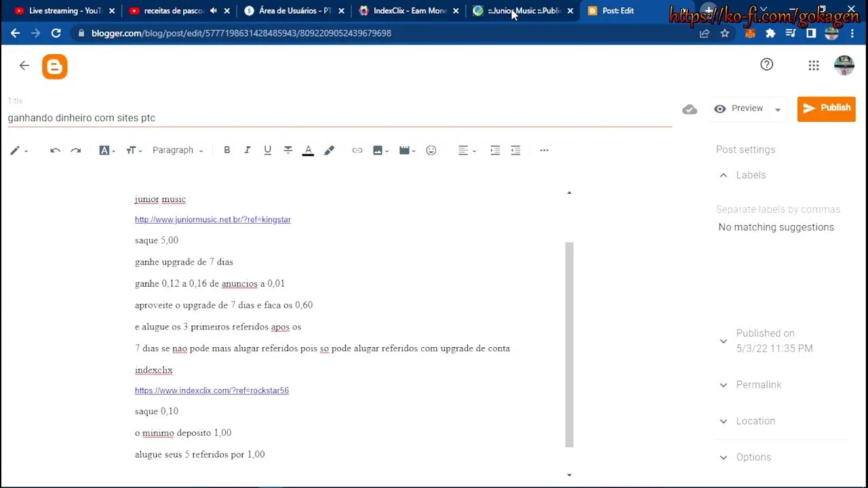Image resolution: width=868 pixels, height=488 pixels.
Task: Open the text alignment dropdown
Action: (467, 150)
